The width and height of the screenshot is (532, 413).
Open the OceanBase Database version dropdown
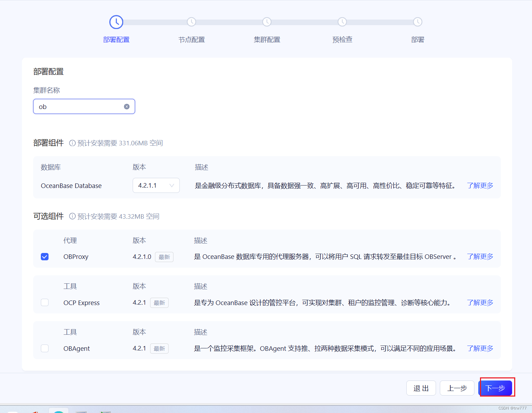[156, 186]
